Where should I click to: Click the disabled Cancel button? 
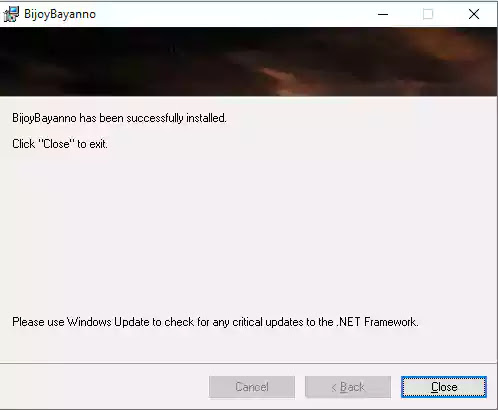pyautogui.click(x=252, y=387)
